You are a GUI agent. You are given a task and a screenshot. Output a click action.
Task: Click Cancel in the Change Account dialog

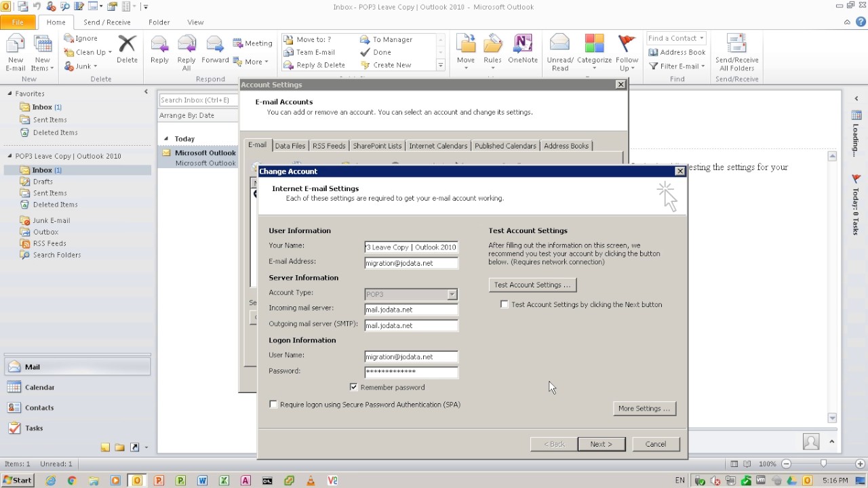point(656,444)
